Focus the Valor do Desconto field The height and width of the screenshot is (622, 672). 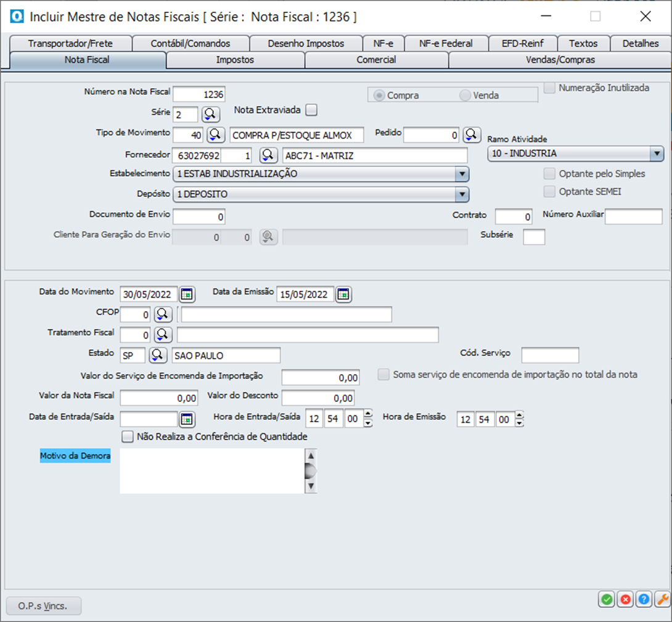pos(318,398)
